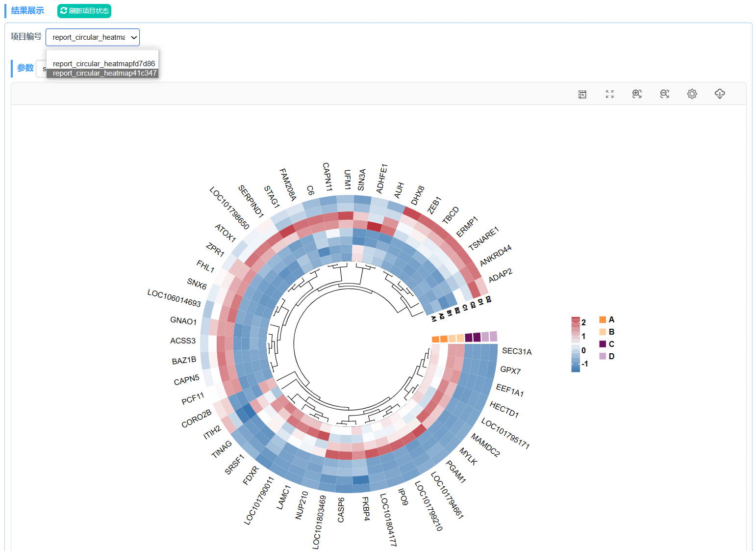Click gene label FHL1
This screenshot has width=756, height=551.
[205, 266]
